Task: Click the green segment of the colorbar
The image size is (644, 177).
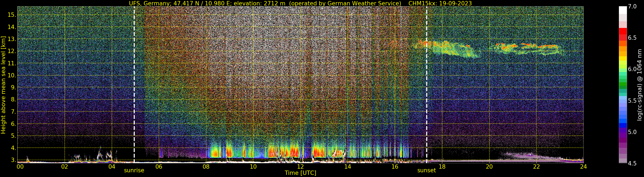Action: [x=623, y=84]
